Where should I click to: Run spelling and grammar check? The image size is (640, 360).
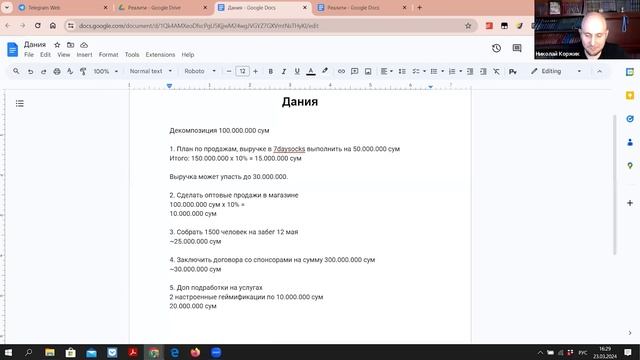70,71
